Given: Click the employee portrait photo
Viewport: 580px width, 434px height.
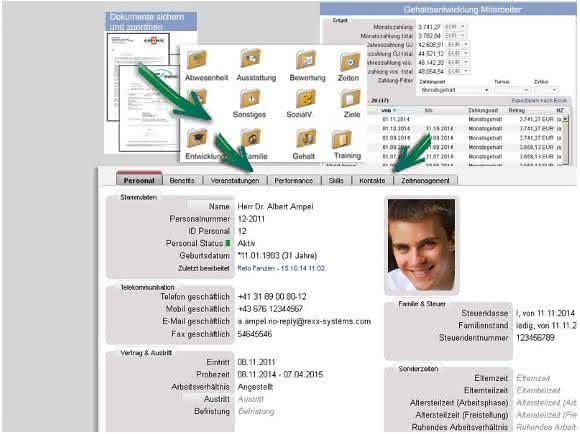Looking at the screenshot, I should tap(421, 245).
